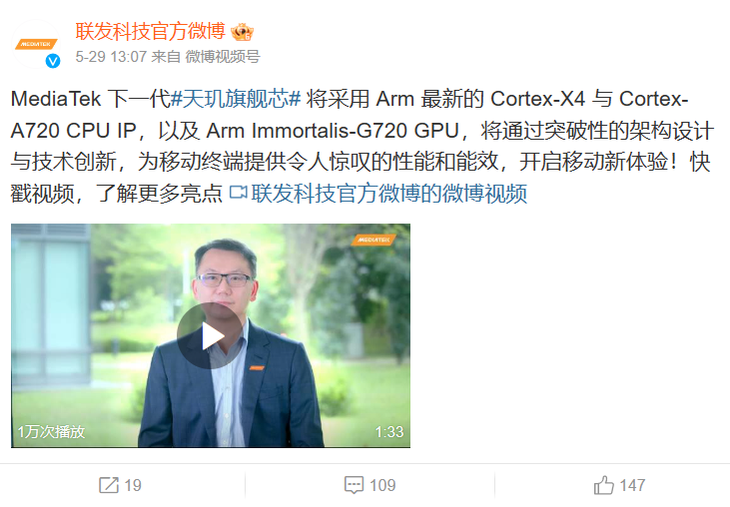Screen dimensions: 730x507
Task: Open the 109 comments count
Action: click(383, 485)
